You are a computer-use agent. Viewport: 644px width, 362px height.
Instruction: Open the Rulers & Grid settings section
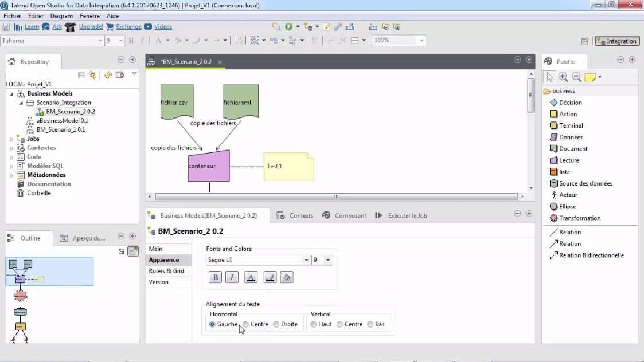(x=166, y=271)
